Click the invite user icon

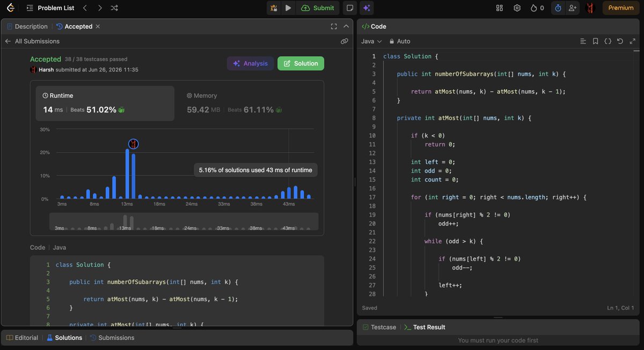pos(573,8)
